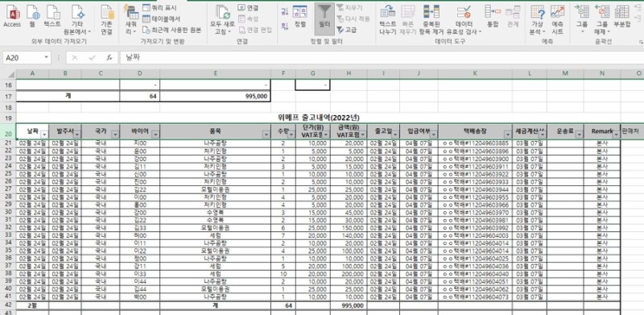
Task: Click 기존 연결 connections icon
Action: [x=107, y=20]
